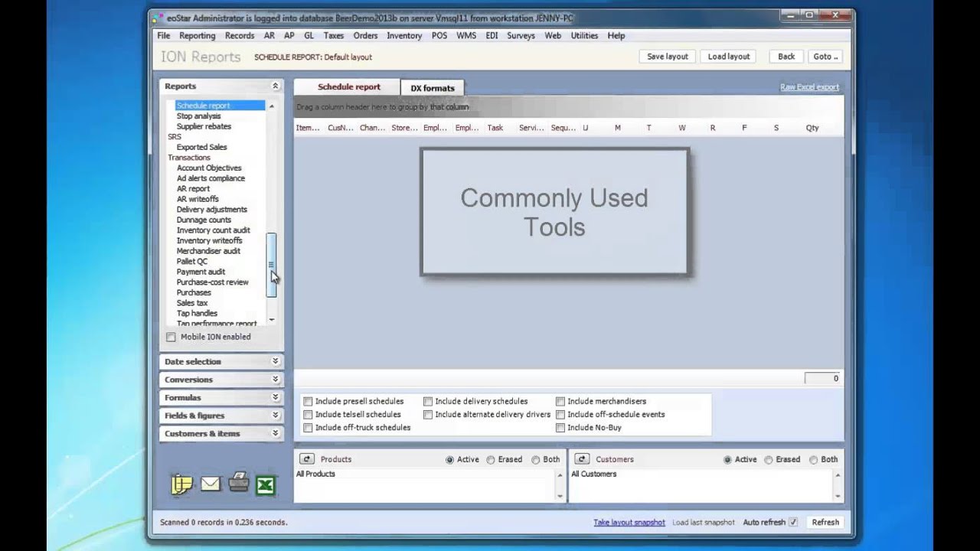Expand the Conversions panel
The height and width of the screenshot is (551, 980).
click(275, 380)
